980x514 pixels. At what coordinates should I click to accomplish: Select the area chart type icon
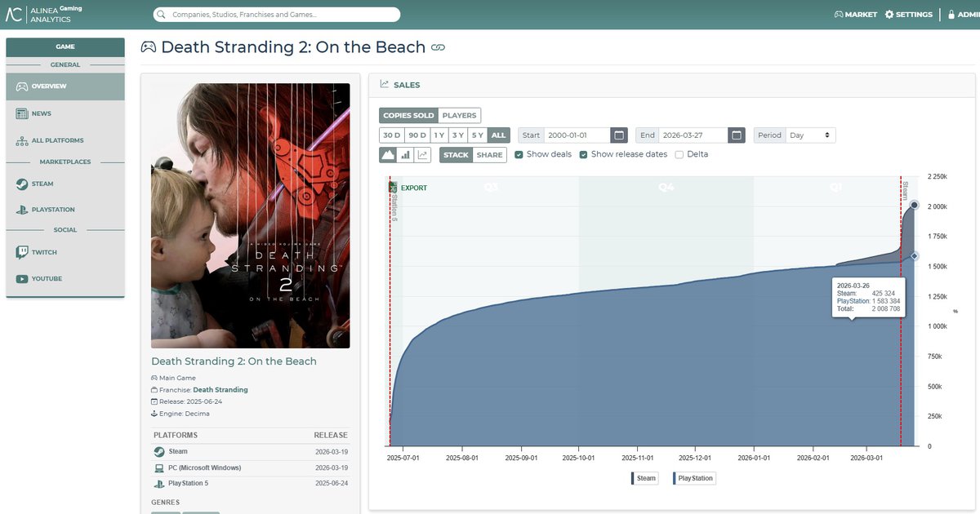tap(388, 155)
